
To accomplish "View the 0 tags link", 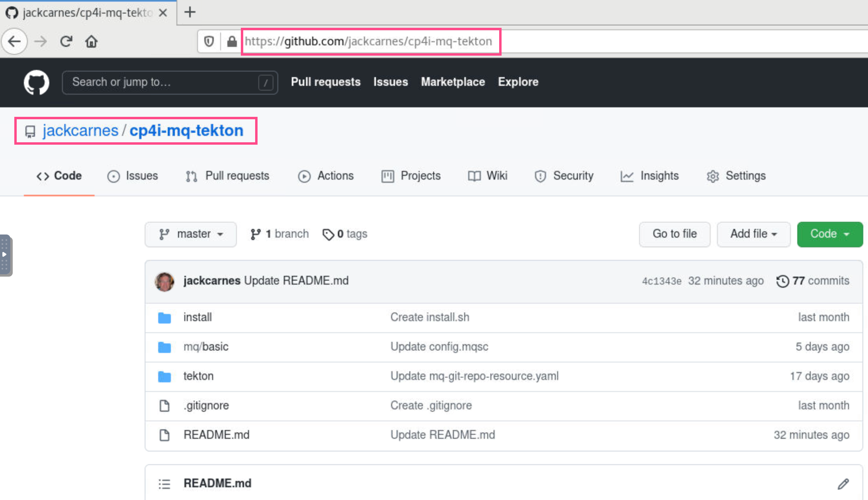I will click(x=345, y=234).
